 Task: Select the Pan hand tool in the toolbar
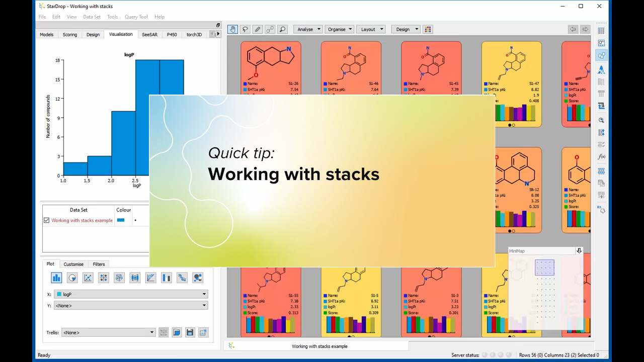(x=232, y=29)
